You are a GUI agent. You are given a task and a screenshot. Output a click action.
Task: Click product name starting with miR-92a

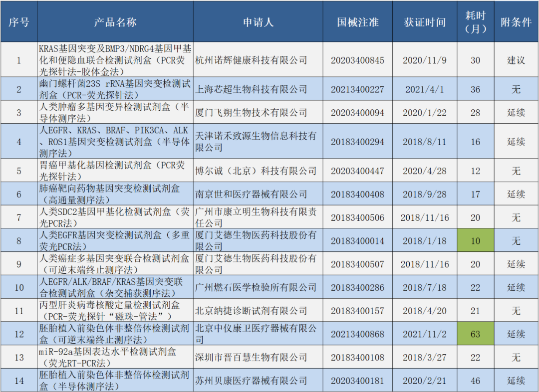tap(115, 358)
